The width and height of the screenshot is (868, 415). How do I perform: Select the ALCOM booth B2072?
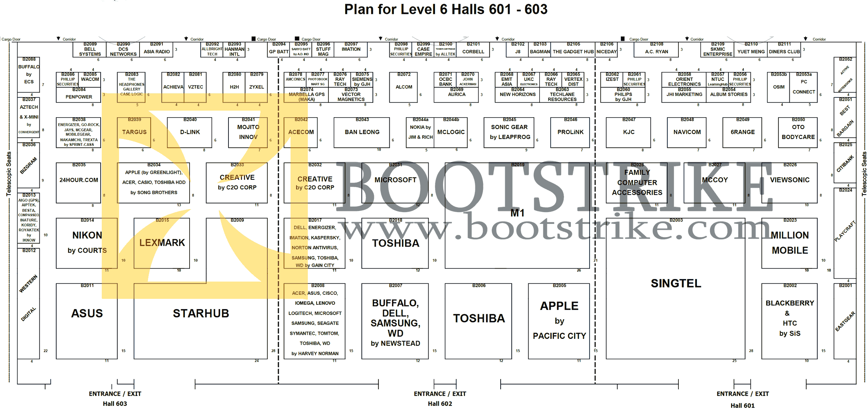[404, 87]
